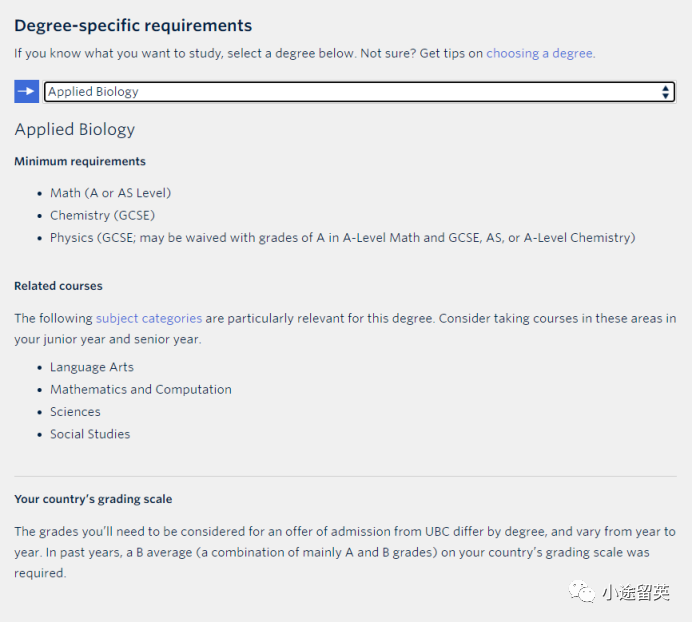This screenshot has height=623, width=692.
Task: Click the 'Social Studies' list item
Action: [90, 434]
